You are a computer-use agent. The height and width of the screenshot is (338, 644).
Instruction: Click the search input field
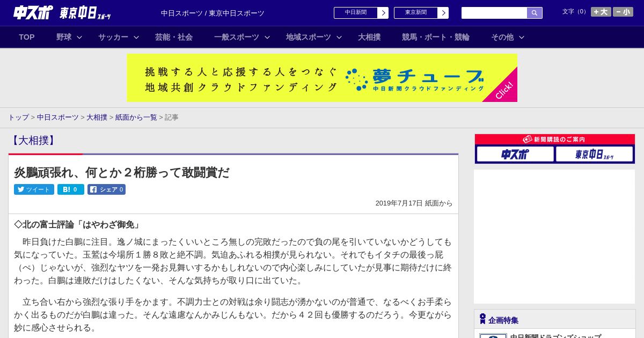point(494,13)
